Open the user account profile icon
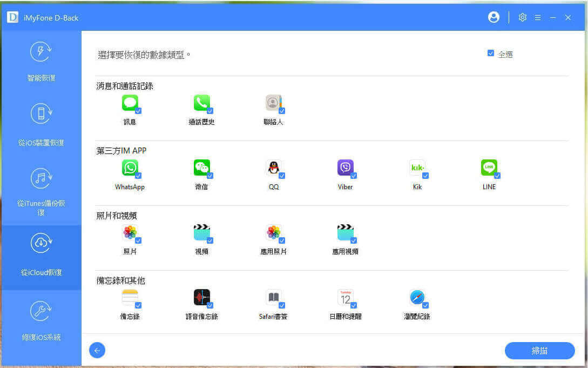The height and width of the screenshot is (368, 588). tap(494, 17)
